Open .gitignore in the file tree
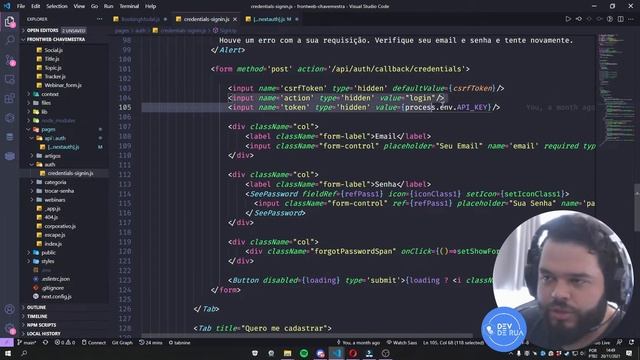This screenshot has height=360, width=640. pos(53,288)
